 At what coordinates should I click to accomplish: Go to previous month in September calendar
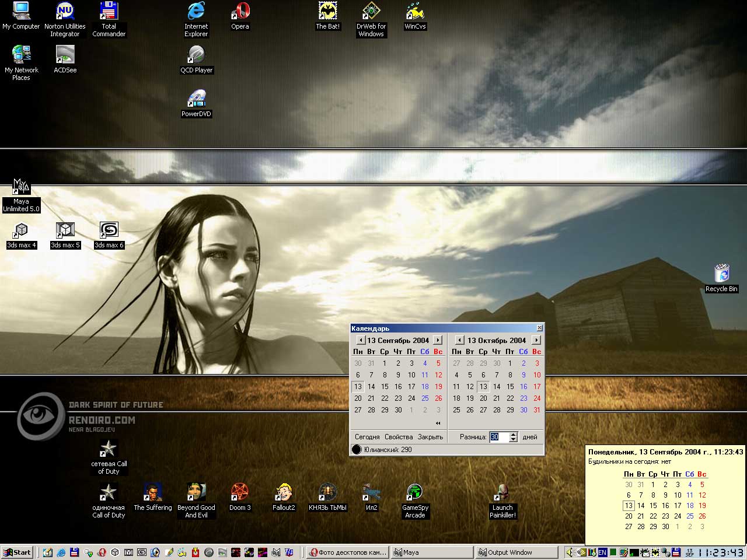tap(361, 340)
